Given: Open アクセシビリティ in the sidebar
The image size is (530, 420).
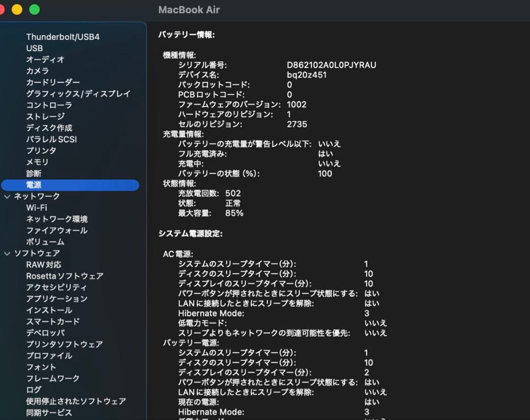Looking at the screenshot, I should coord(56,288).
